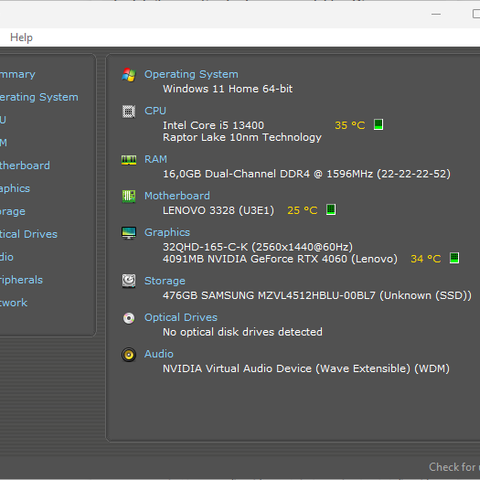The image size is (480, 480).
Task: Open the Help menu
Action: [x=21, y=37]
